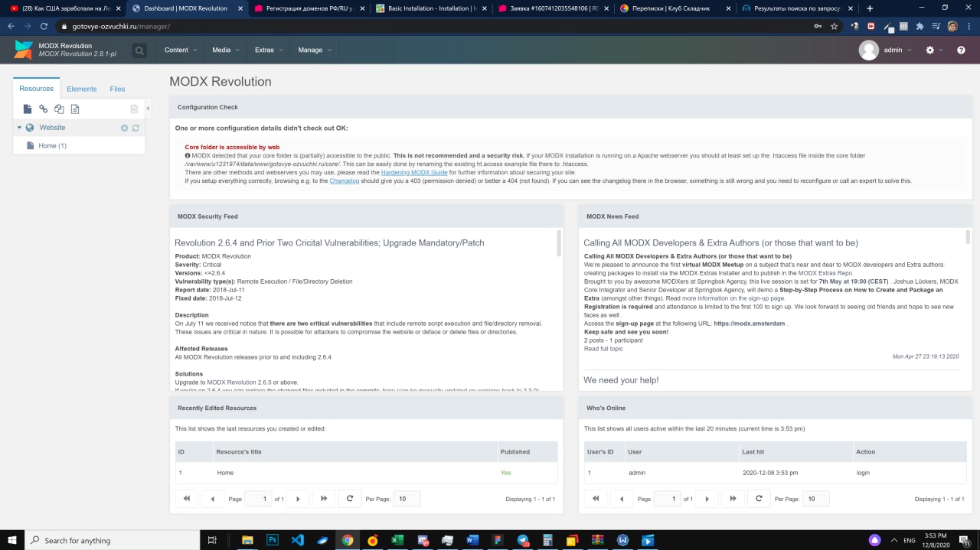The width and height of the screenshot is (980, 550).
Task: Open the Chrome extensions puzzle icon
Action: tap(919, 26)
